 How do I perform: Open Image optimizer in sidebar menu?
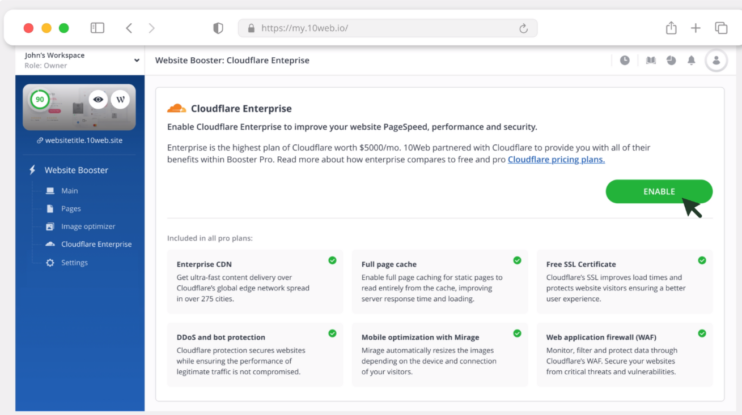coord(88,227)
